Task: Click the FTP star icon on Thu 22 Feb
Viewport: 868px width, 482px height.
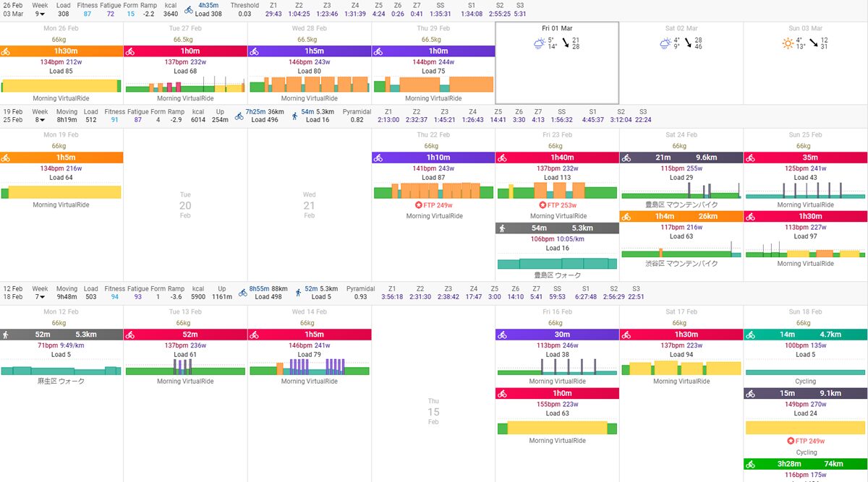Action: [x=419, y=205]
